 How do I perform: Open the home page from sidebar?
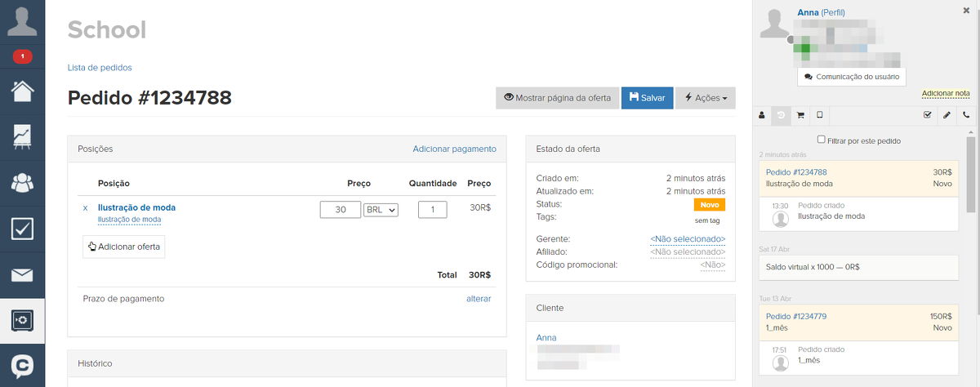pos(22,91)
